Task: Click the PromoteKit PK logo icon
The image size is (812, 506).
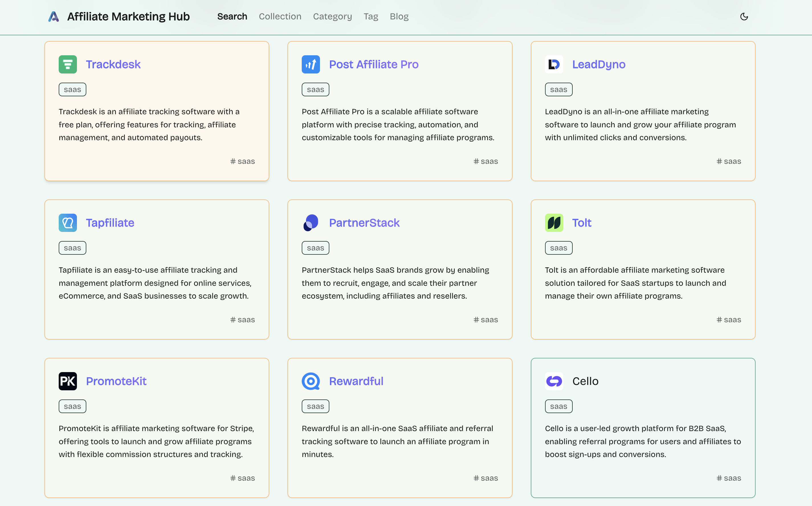Action: tap(68, 381)
